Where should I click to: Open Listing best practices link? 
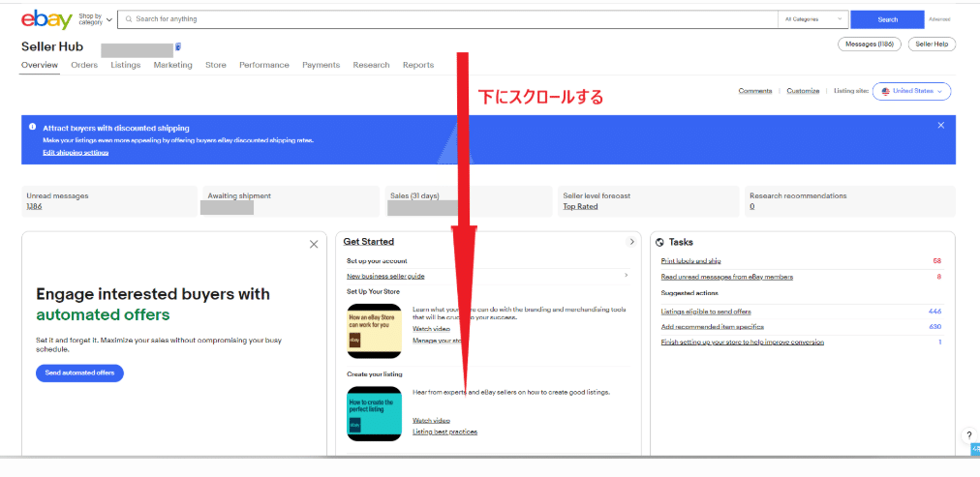point(445,432)
